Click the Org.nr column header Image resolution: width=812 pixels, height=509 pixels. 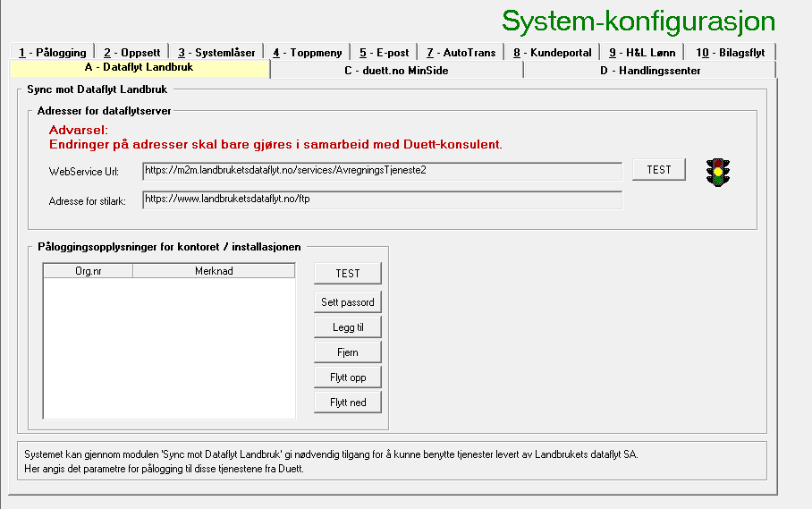(88, 271)
